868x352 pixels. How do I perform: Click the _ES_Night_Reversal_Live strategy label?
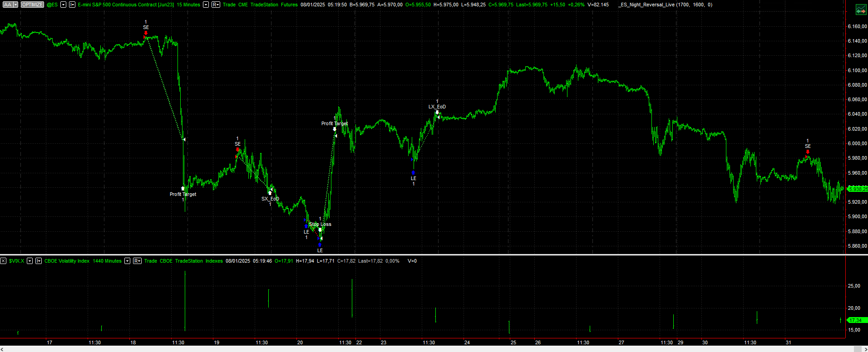click(646, 5)
